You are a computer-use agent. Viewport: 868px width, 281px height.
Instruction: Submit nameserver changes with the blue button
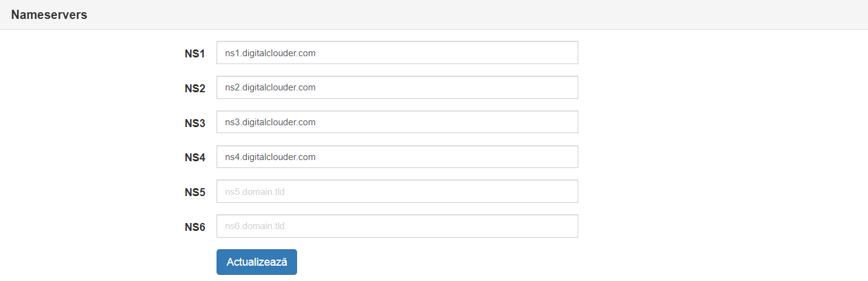(x=256, y=262)
